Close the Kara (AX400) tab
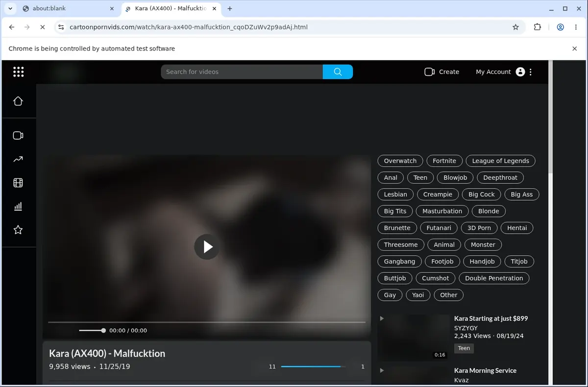 (215, 8)
